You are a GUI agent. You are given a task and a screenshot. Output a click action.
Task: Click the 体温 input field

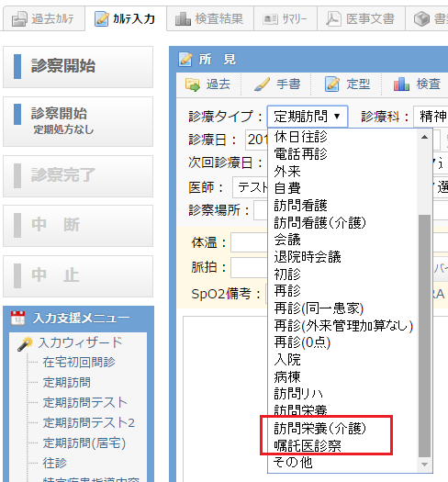[249, 242]
